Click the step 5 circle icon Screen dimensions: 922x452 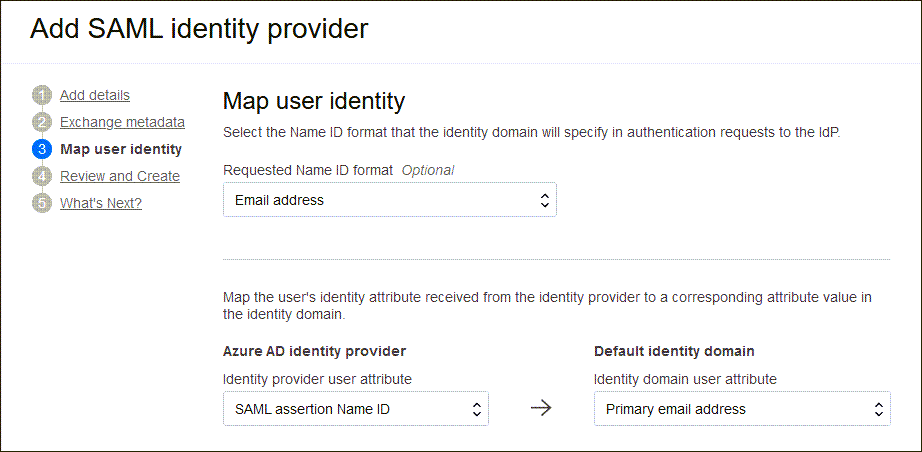tap(41, 204)
